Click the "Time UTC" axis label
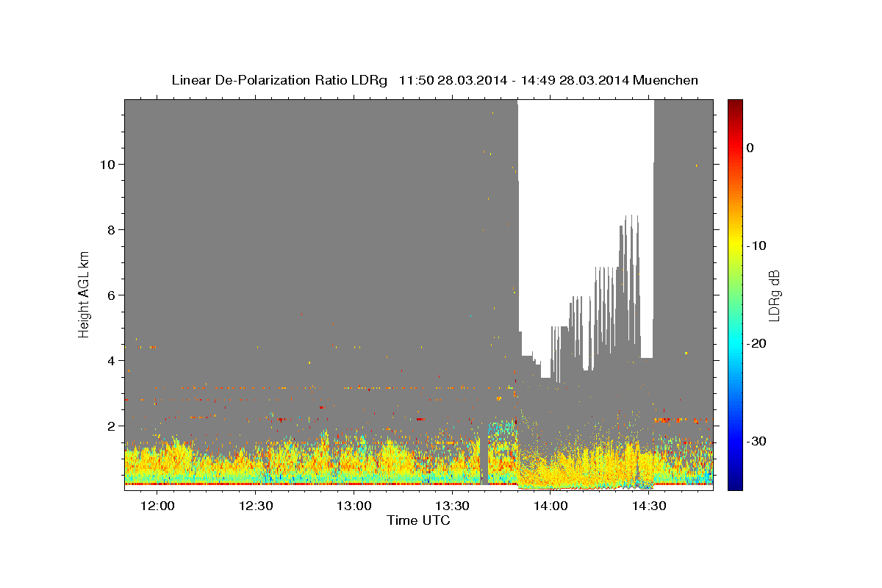The width and height of the screenshot is (882, 588). point(418,520)
